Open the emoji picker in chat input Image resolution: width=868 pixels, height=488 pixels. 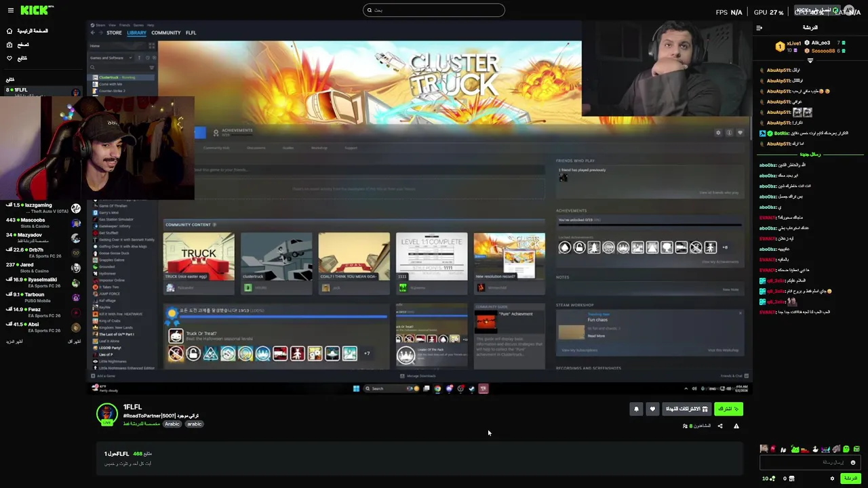[x=853, y=462]
